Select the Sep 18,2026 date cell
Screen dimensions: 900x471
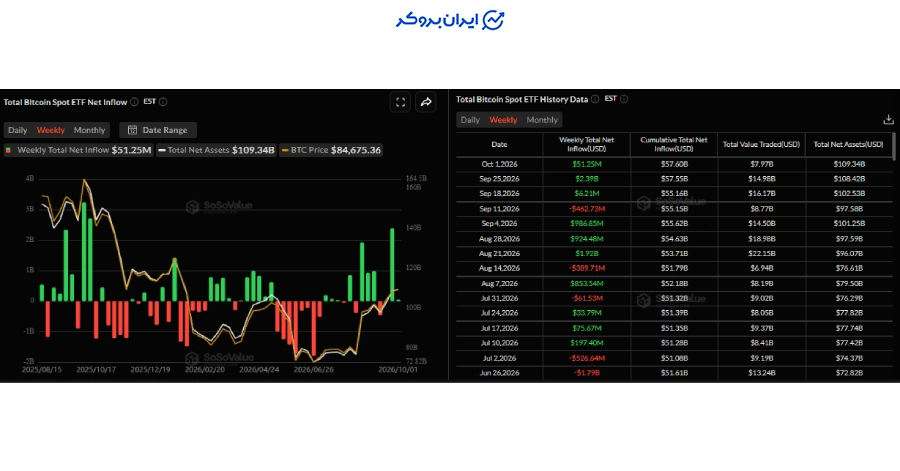499,194
